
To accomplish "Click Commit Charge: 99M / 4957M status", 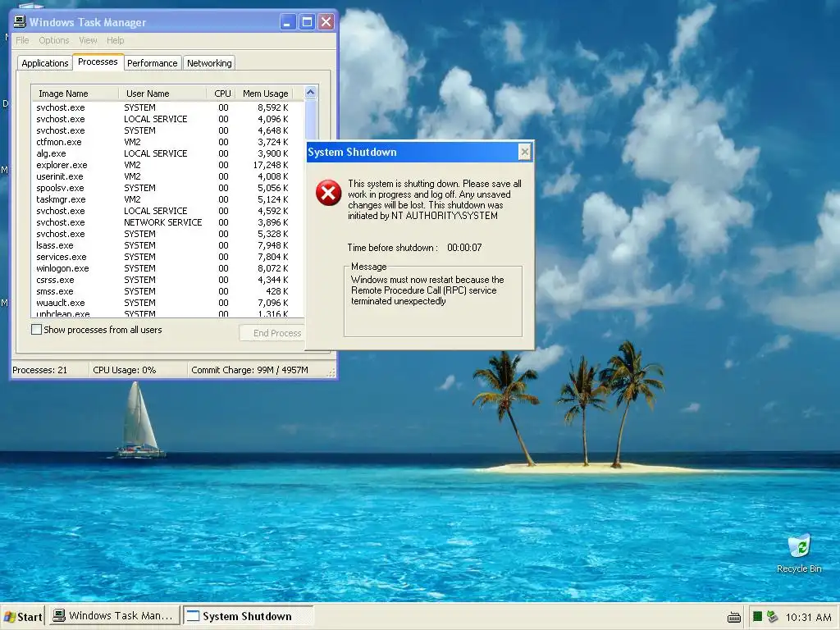I will pos(249,370).
